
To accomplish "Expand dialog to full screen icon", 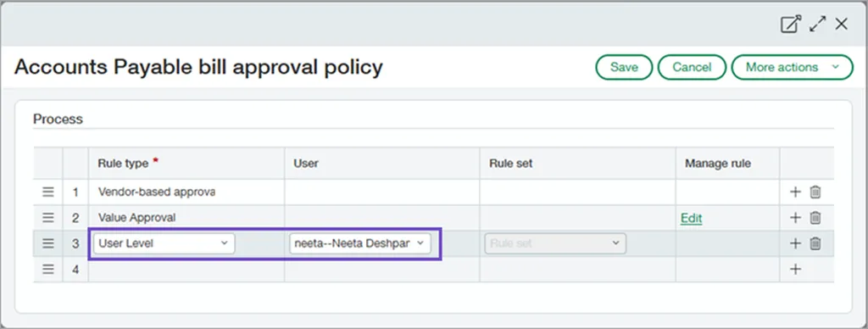I will point(817,25).
